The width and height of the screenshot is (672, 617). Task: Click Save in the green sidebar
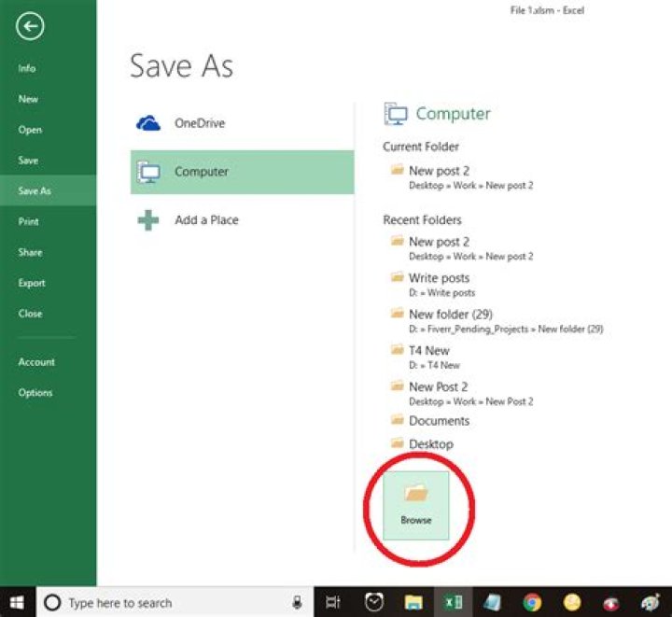(x=28, y=161)
